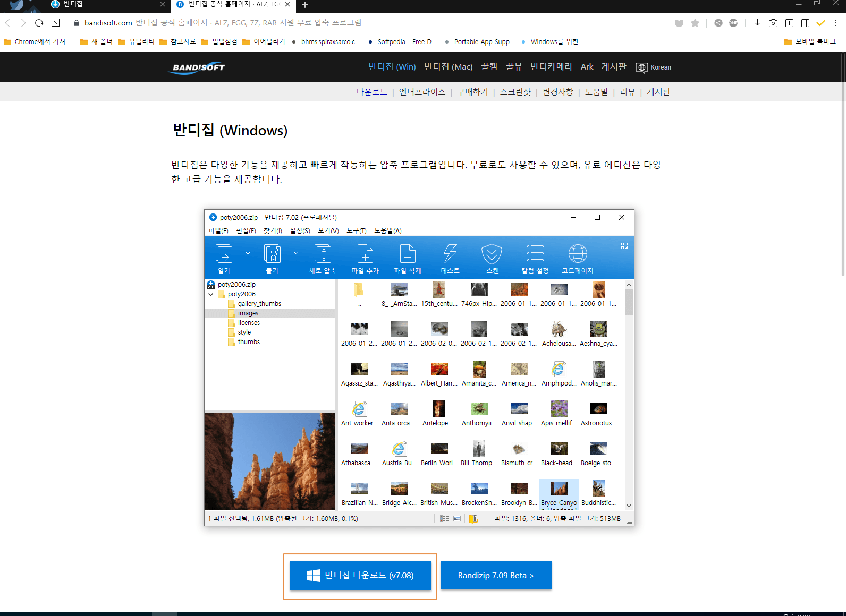
Task: Click the Whale browser logo icon
Action: pos(16,5)
